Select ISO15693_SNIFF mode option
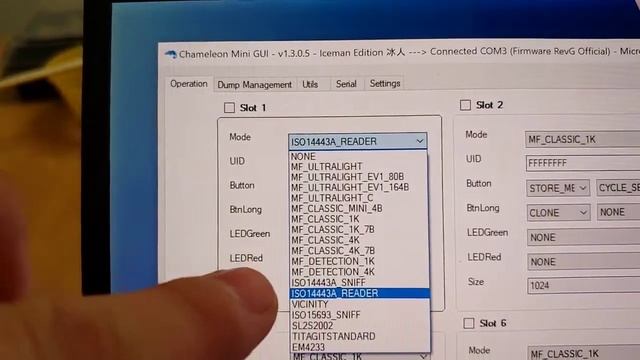This screenshot has height=360, width=640. coord(360,315)
